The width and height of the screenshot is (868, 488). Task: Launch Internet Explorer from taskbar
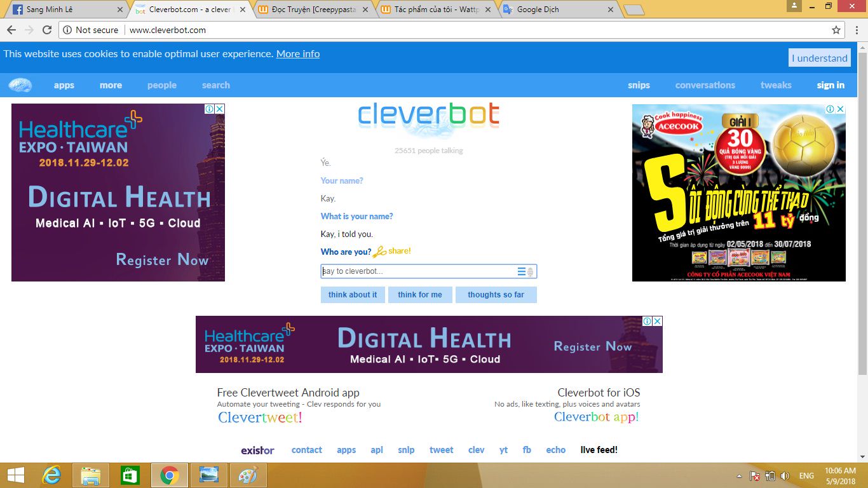[x=51, y=475]
